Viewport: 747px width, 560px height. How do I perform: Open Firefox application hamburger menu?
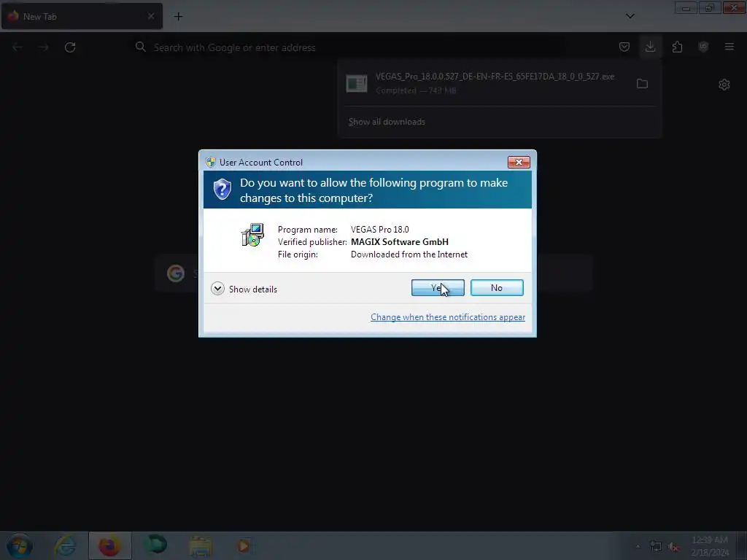point(729,47)
